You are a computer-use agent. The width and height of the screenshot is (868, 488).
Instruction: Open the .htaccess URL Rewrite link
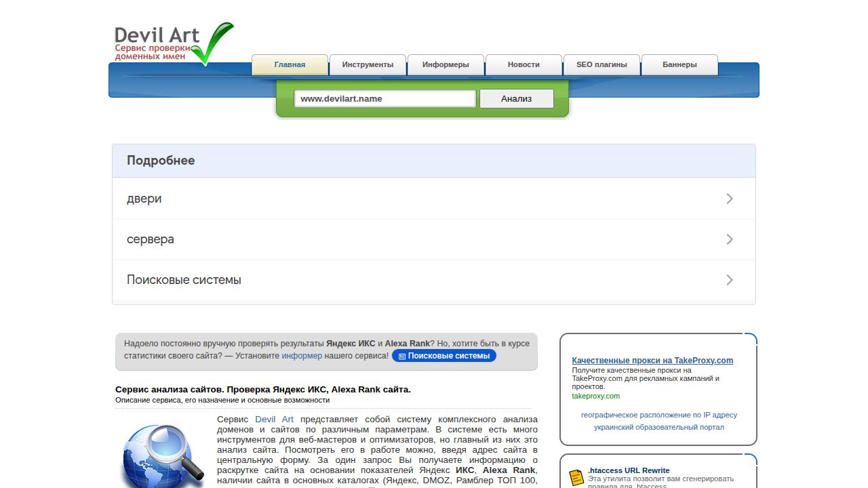(629, 470)
